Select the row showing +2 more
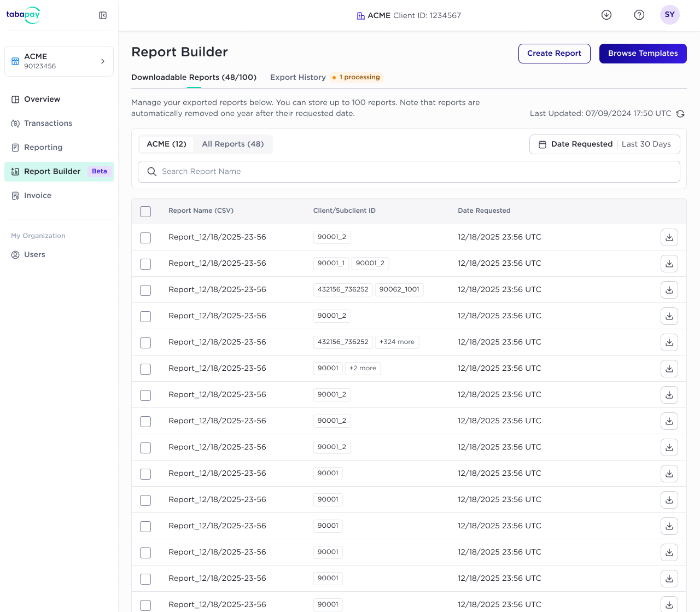Image resolution: width=700 pixels, height=612 pixels. (145, 369)
